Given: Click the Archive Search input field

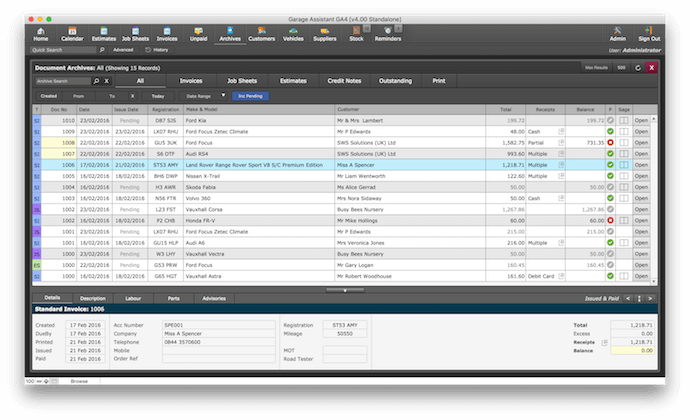Looking at the screenshot, I should pyautogui.click(x=60, y=80).
